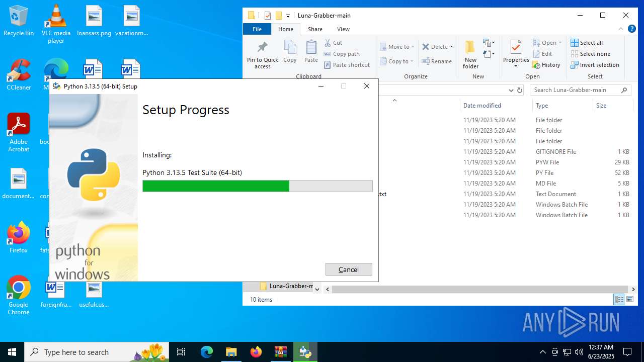
Task: Click the green Python installation progress bar
Action: [x=258, y=186]
